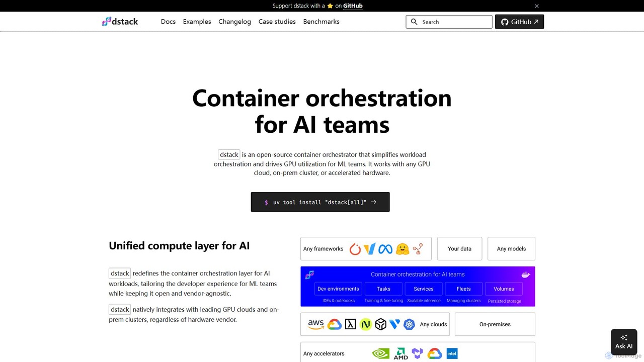Click the dstack tag before 'redefines the container'
Screen dimensions: 644x362
click(120, 274)
